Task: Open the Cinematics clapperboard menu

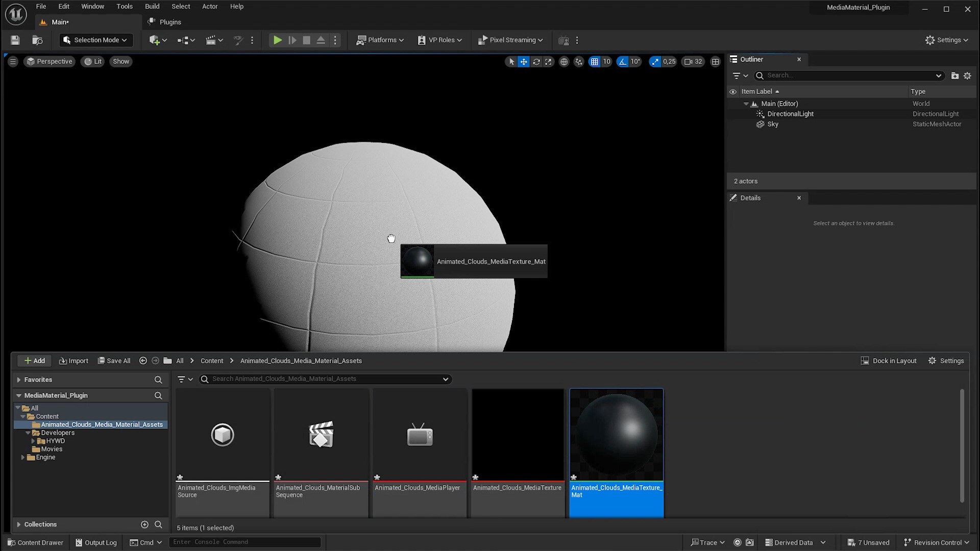Action: 213,40
